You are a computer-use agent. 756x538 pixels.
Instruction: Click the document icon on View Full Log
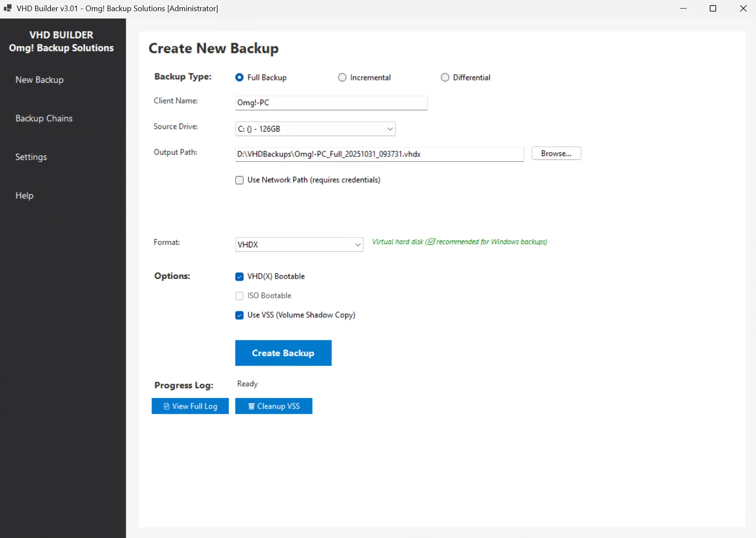pyautogui.click(x=166, y=406)
